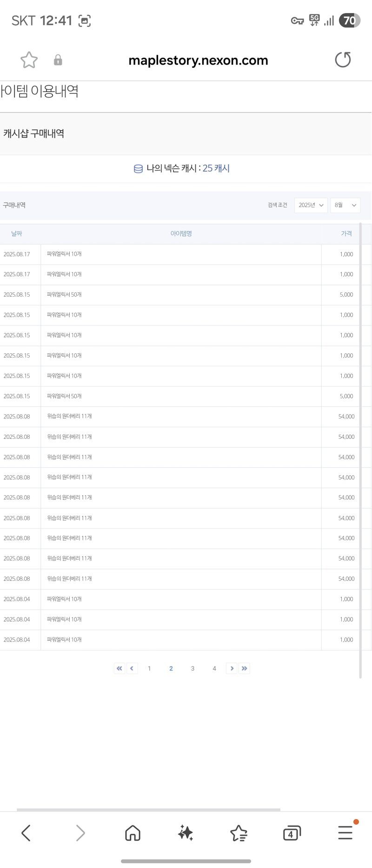The image size is (372, 868).
Task: Tap the maplestory.nexon.com address field
Action: tap(198, 60)
